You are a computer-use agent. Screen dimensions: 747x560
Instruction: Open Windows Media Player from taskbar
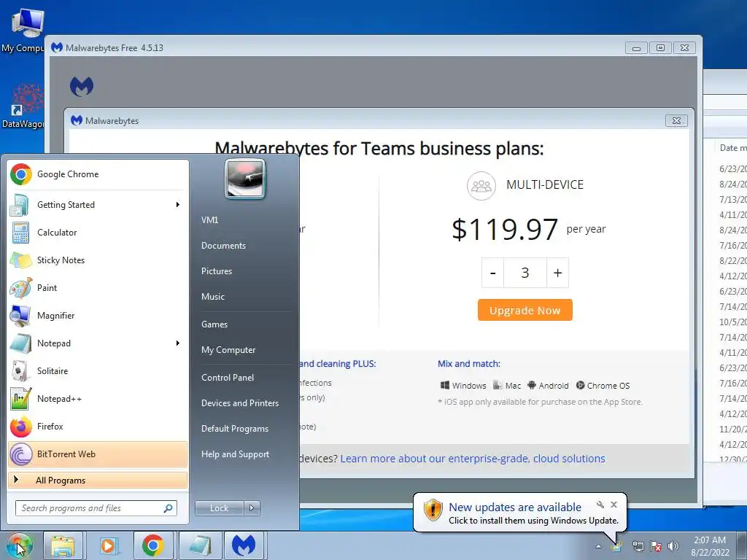coord(108,545)
